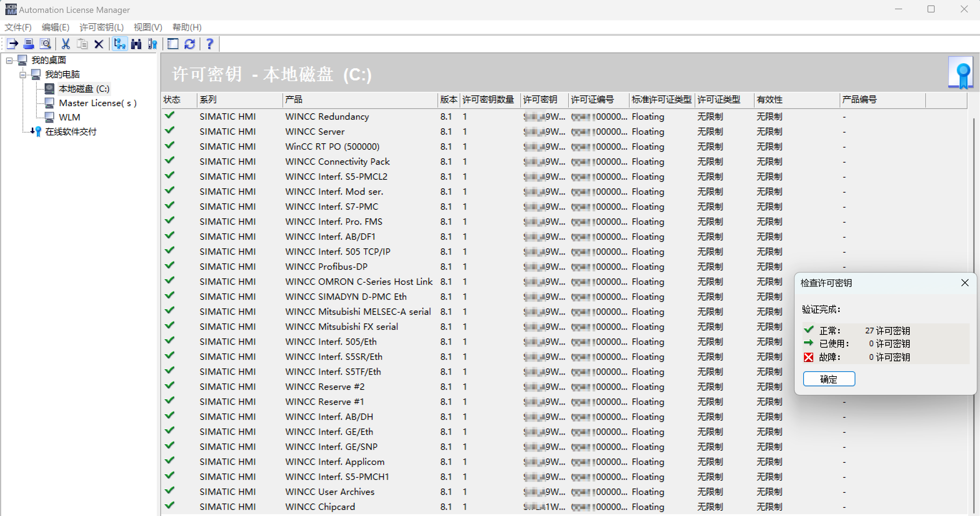Click the Refresh arrows toolbar icon
The width and height of the screenshot is (980, 516).
(x=189, y=44)
